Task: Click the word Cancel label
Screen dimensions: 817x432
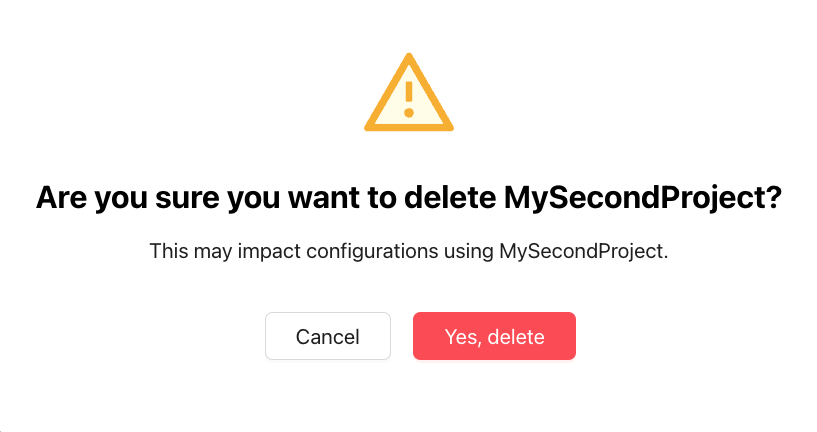Action: [328, 337]
